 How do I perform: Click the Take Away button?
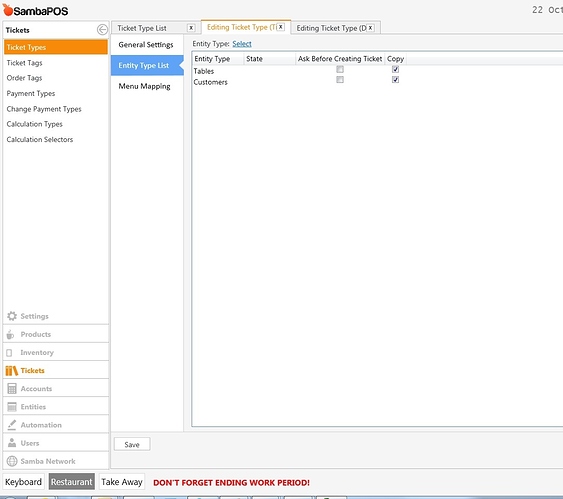[x=122, y=482]
